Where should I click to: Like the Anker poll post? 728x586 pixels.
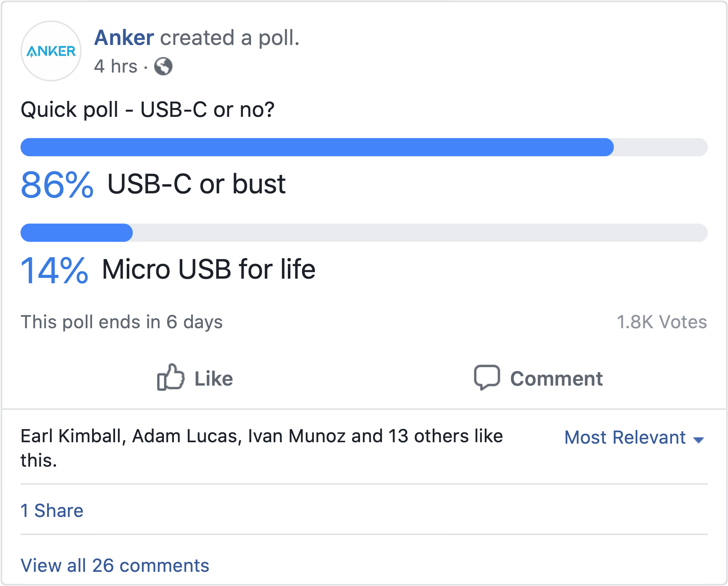click(195, 378)
